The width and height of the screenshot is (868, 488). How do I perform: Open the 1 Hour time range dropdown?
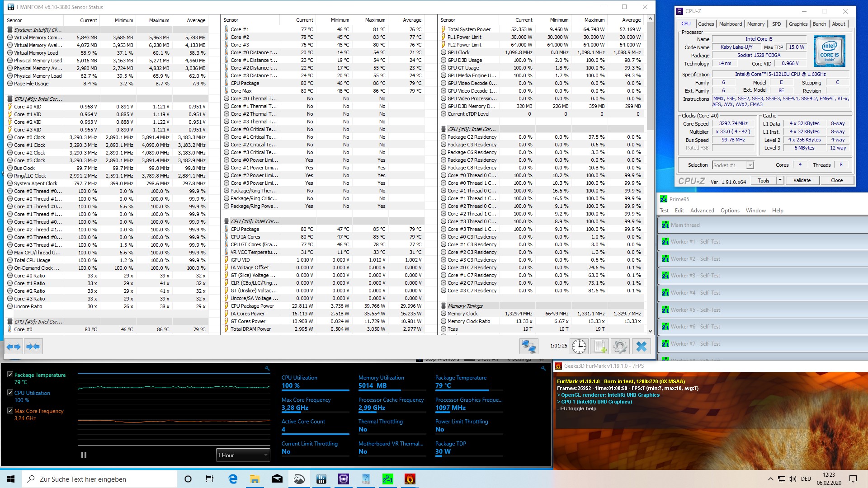coord(243,455)
